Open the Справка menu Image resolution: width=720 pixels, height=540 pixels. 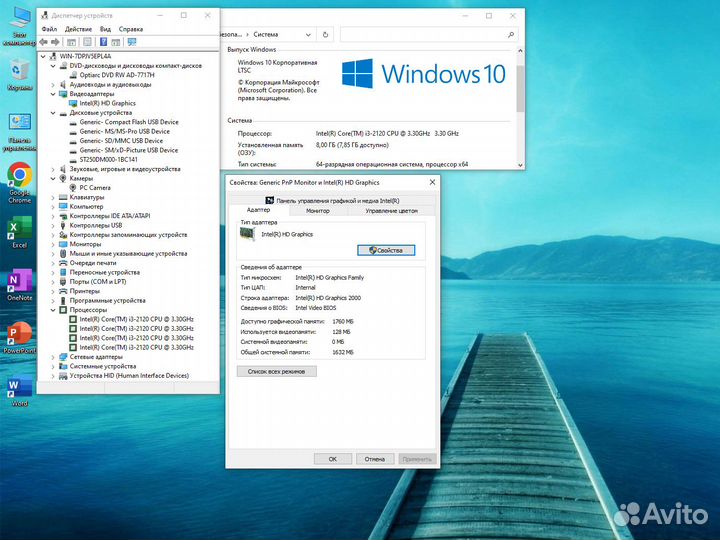click(x=131, y=29)
